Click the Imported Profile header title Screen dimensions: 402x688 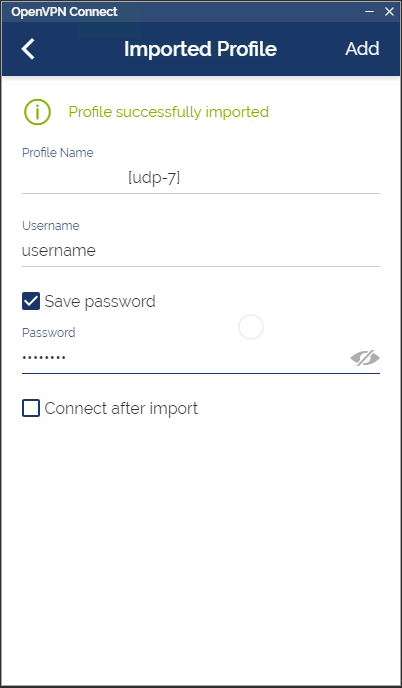[x=200, y=49]
